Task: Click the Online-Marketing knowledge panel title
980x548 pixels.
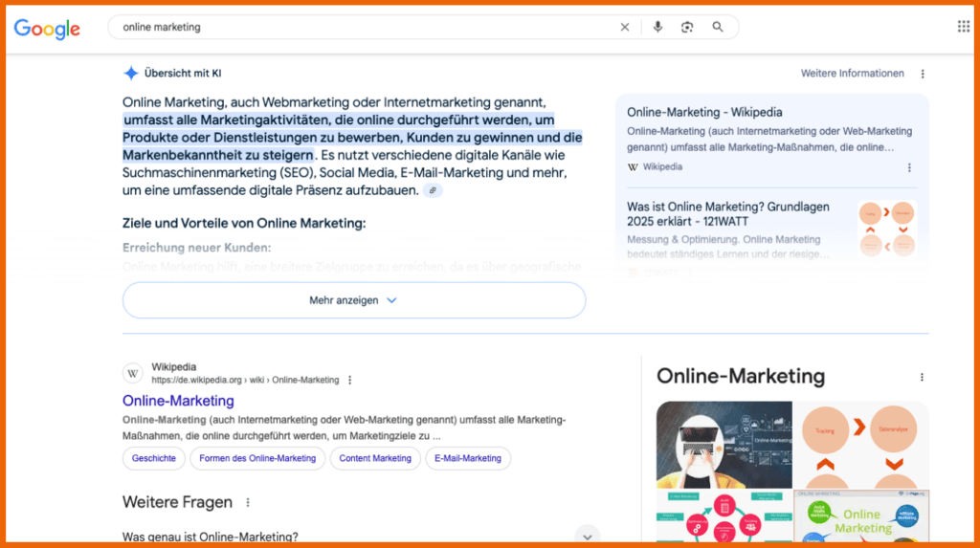Action: tap(741, 376)
